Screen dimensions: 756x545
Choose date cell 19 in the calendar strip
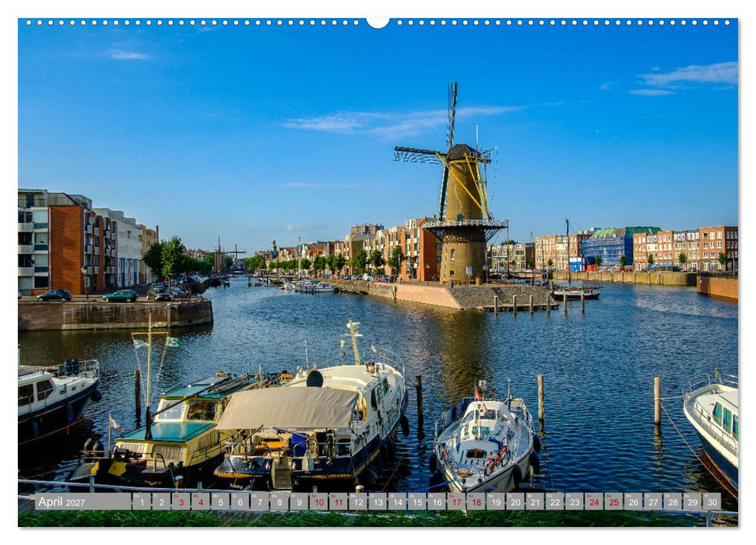(496, 501)
